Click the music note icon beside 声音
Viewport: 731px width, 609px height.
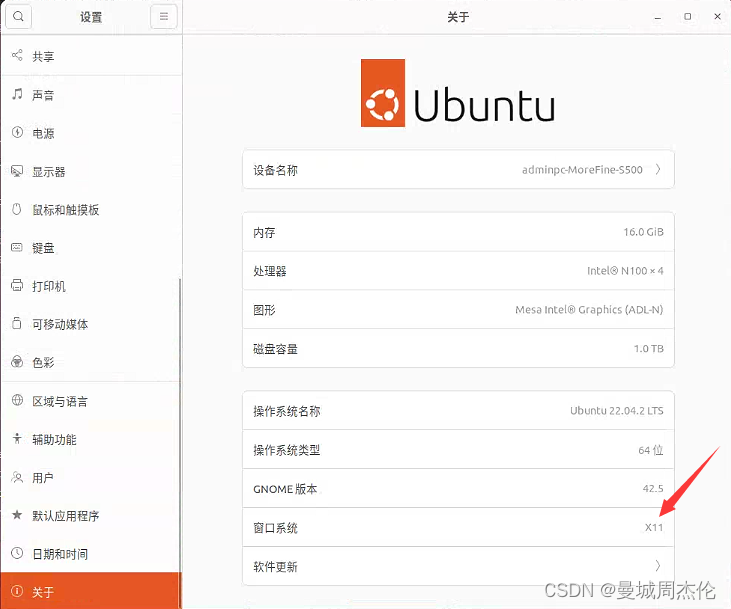[x=17, y=94]
